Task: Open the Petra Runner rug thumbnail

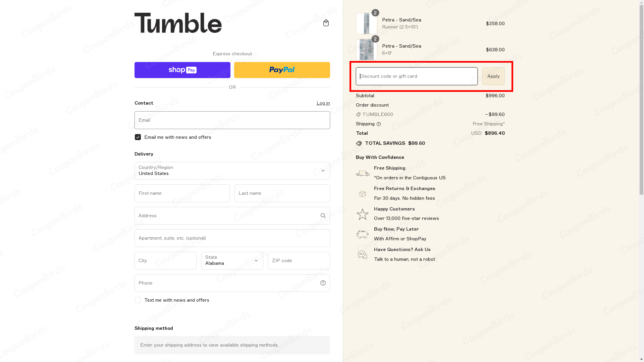Action: [x=367, y=23]
